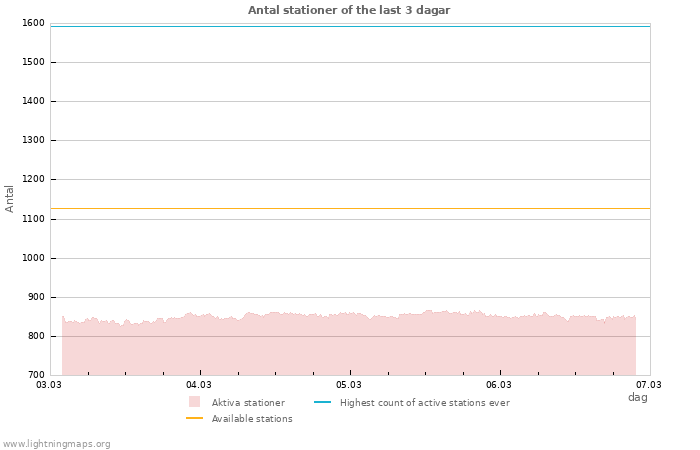Click the 05.03 date tick label
Screen dimensions: 700x450
click(x=349, y=384)
